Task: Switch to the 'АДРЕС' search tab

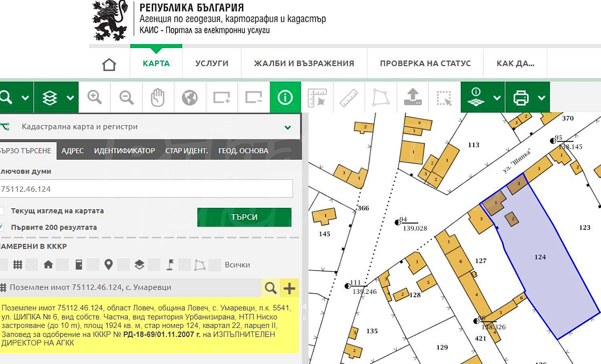Action: (x=73, y=151)
